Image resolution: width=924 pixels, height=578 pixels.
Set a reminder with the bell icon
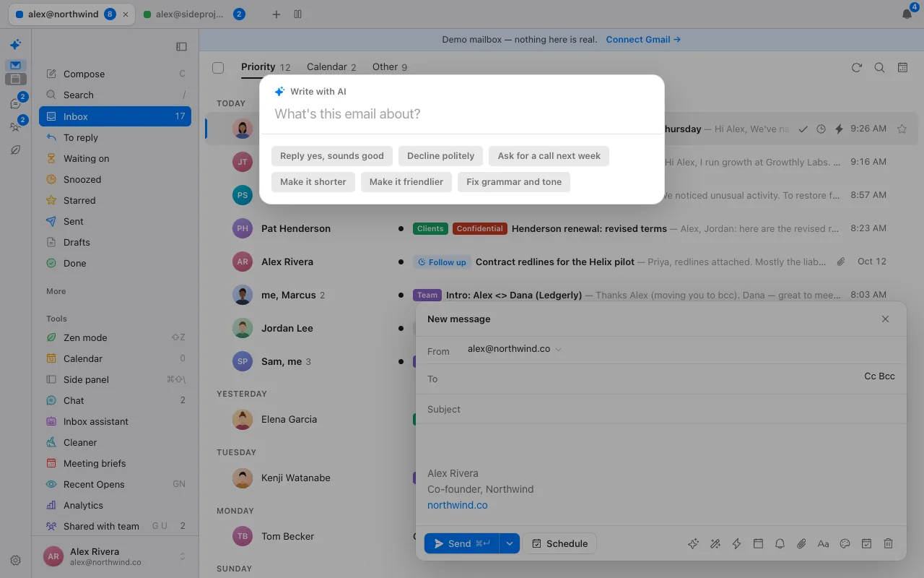(x=780, y=544)
